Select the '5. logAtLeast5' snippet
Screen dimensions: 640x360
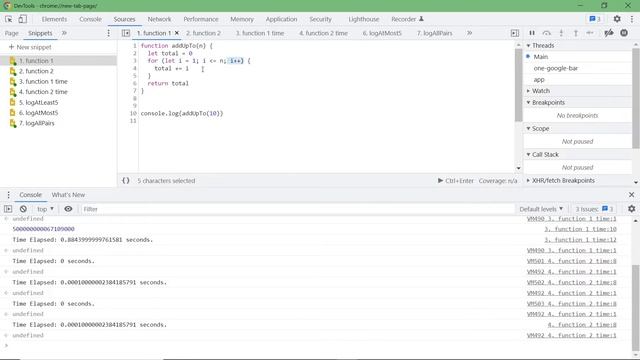[38, 102]
